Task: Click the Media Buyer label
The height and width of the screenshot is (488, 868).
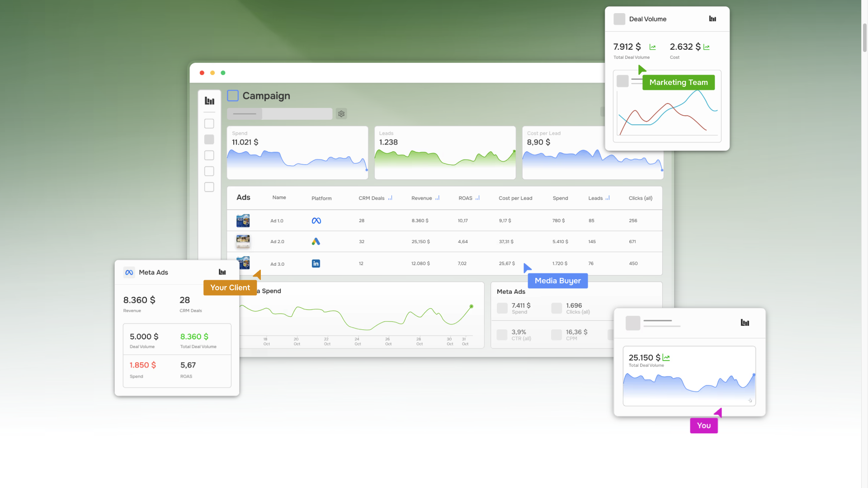Action: 557,281
